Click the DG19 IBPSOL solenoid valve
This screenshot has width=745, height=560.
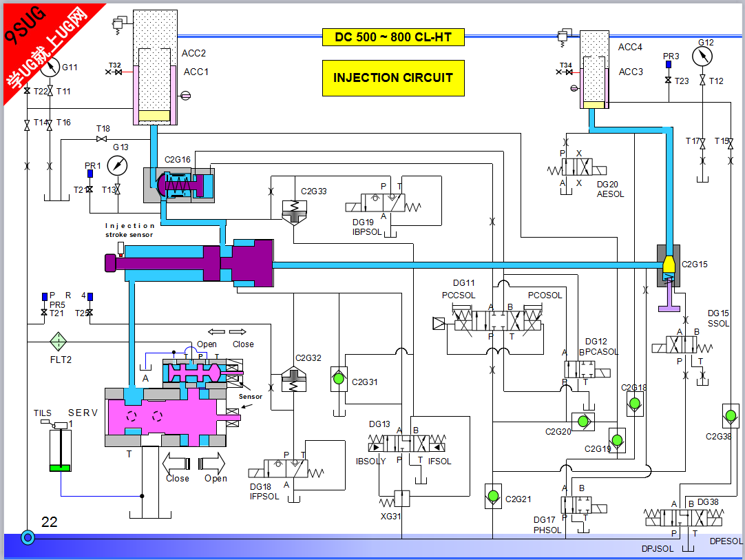point(383,203)
